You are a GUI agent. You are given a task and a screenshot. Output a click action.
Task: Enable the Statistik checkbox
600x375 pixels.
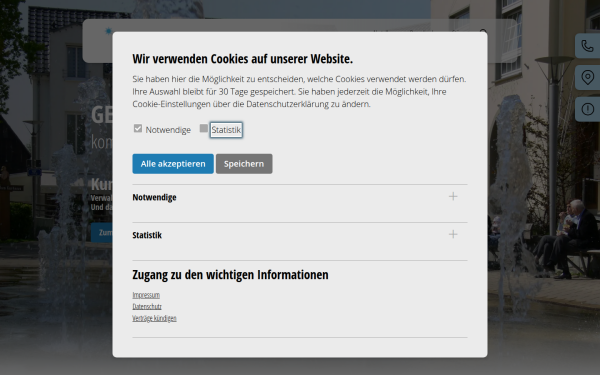204,129
